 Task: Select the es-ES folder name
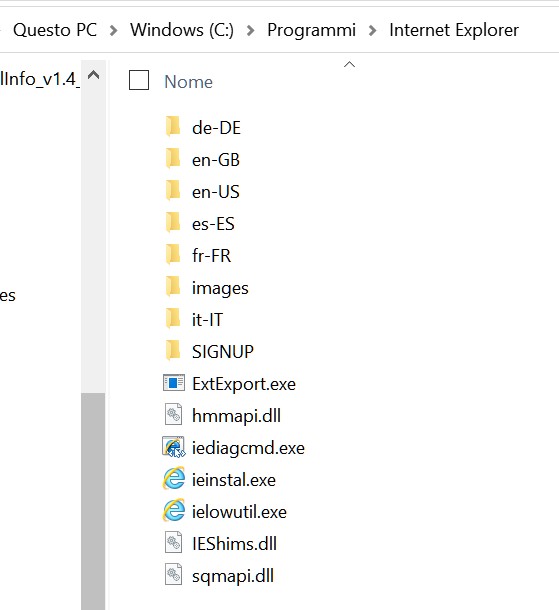coord(213,224)
